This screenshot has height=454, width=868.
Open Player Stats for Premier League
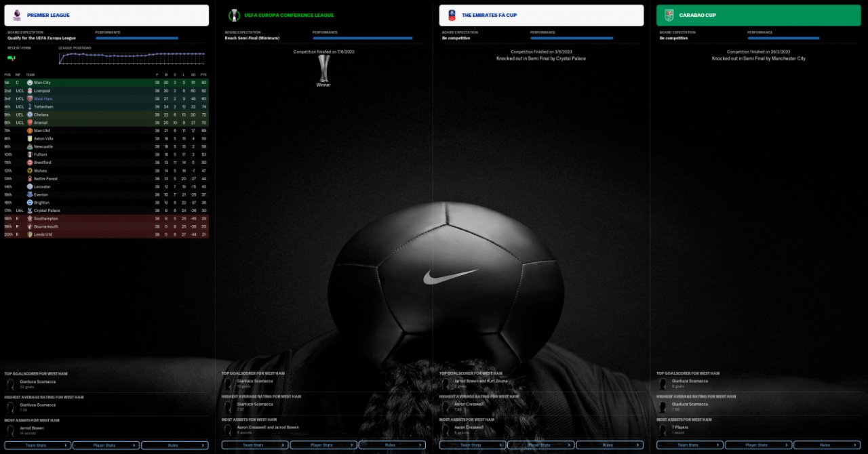click(106, 445)
